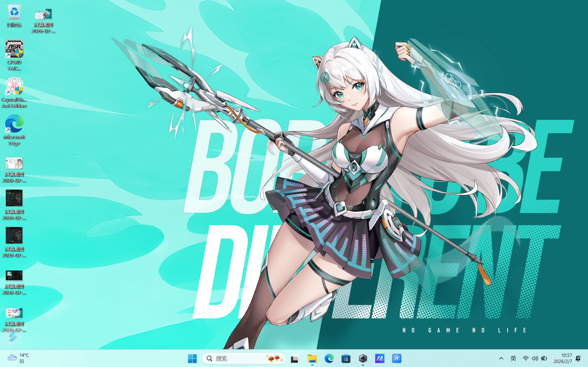Open the clock showing 10:57 2026/2/7
The width and height of the screenshot is (588, 367).
click(x=563, y=358)
